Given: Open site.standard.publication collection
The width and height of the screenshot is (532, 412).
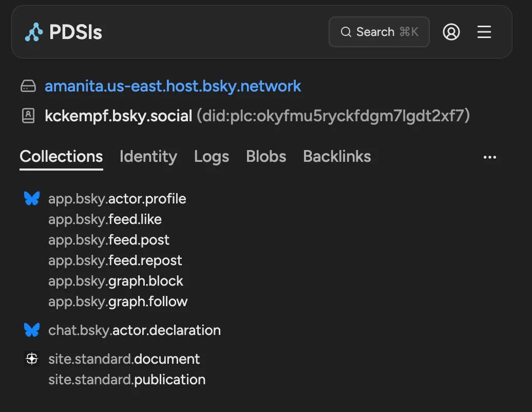Looking at the screenshot, I should [127, 380].
